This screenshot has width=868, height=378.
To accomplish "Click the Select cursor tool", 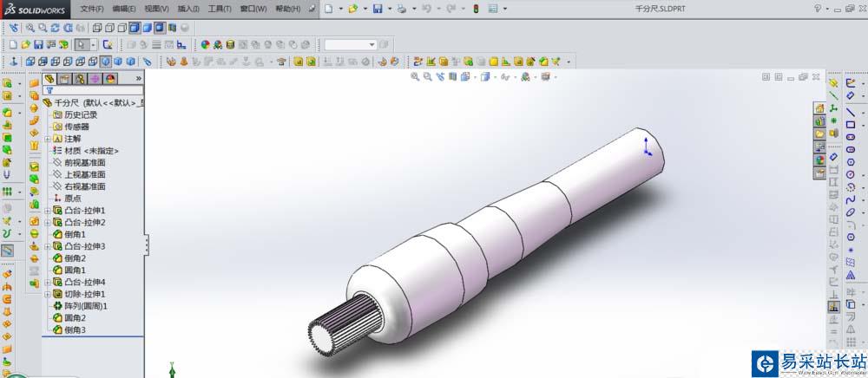I will point(82,45).
